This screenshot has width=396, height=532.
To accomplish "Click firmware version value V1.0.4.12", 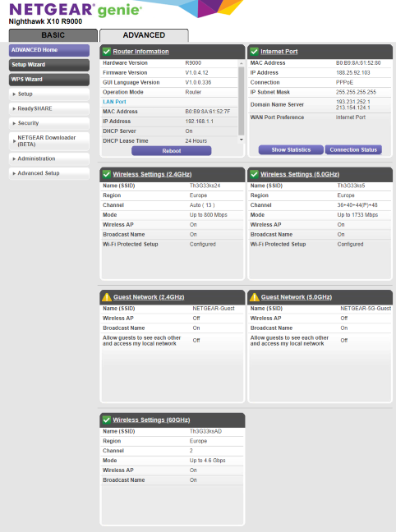I will point(196,72).
